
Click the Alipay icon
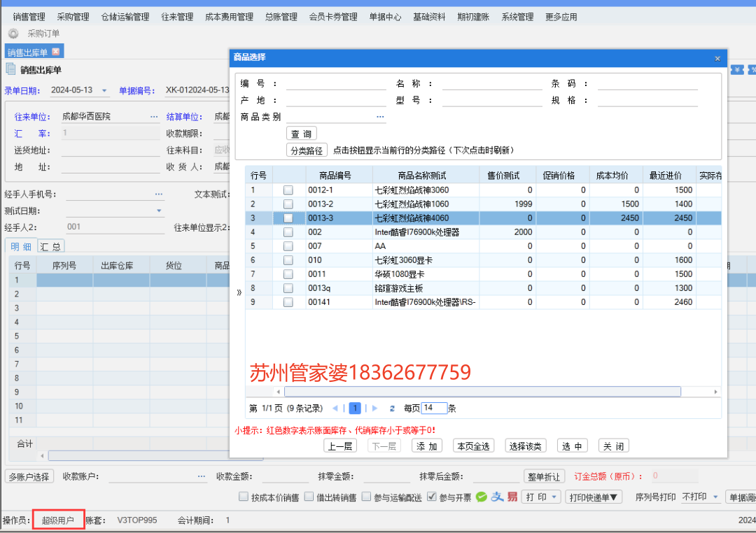pos(496,497)
